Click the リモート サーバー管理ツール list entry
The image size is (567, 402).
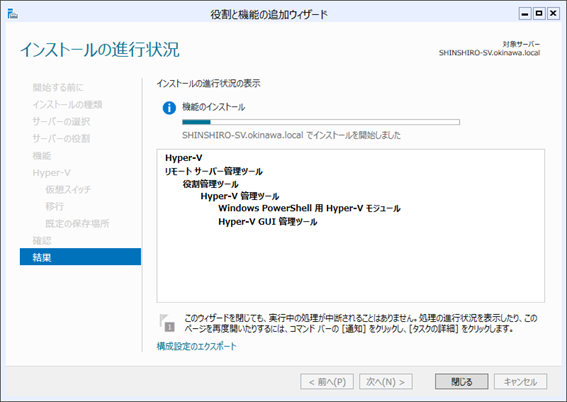tap(214, 171)
